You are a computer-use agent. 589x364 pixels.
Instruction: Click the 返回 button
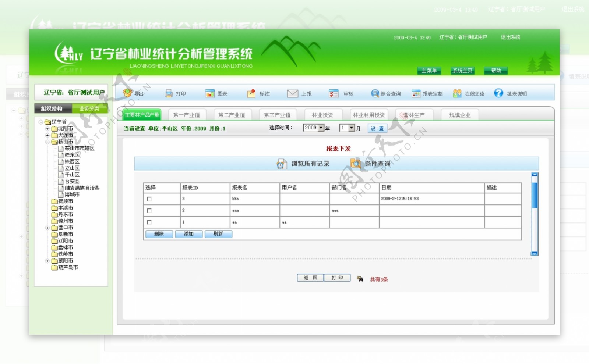(310, 278)
